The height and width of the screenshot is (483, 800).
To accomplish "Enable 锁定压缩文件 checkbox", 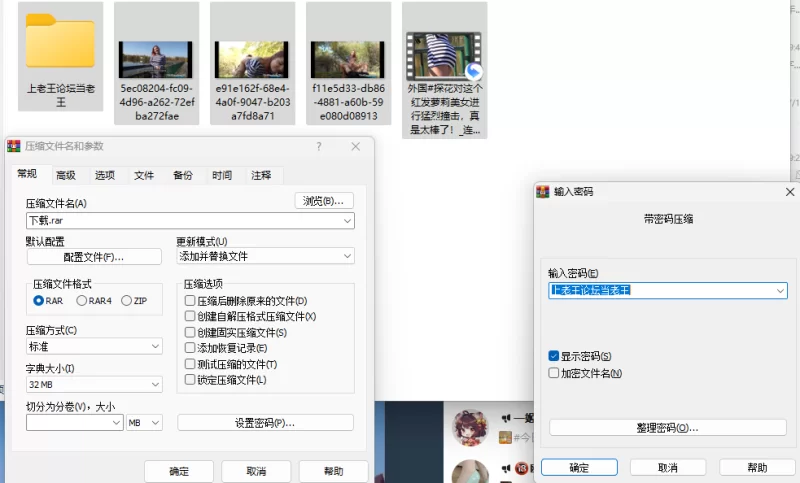I will (x=190, y=380).
